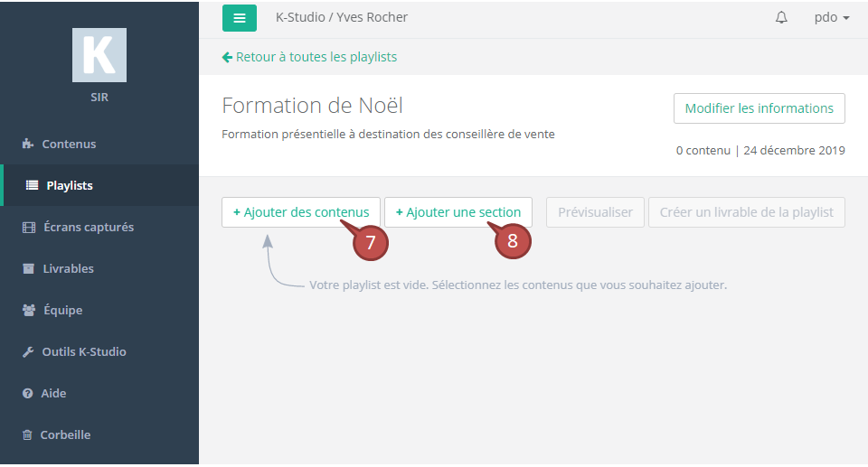Viewport: 868px width, 467px height.
Task: Click the Outils K-Studio wrench icon
Action: tap(28, 351)
